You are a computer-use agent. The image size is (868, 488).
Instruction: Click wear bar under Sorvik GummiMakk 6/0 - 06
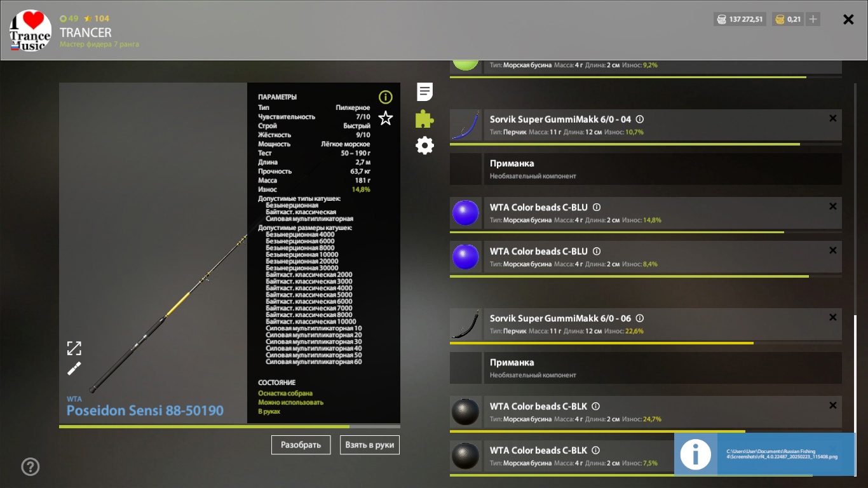[x=646, y=344]
